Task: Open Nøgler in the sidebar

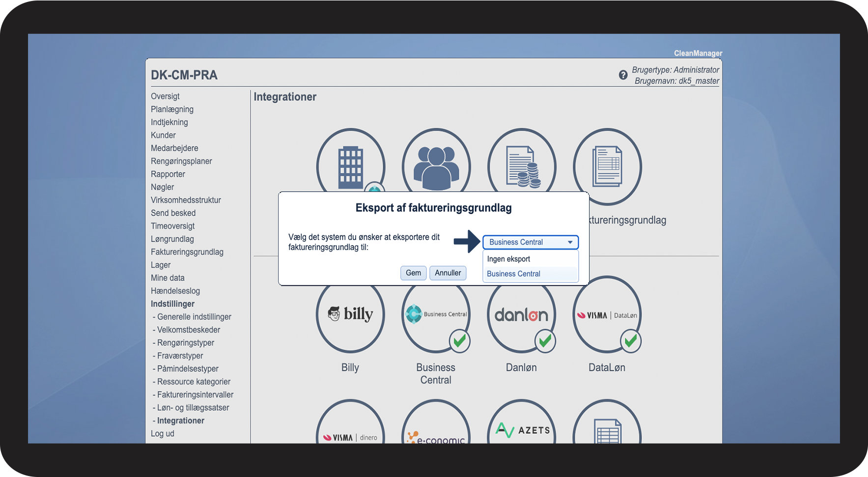Action: click(x=163, y=187)
